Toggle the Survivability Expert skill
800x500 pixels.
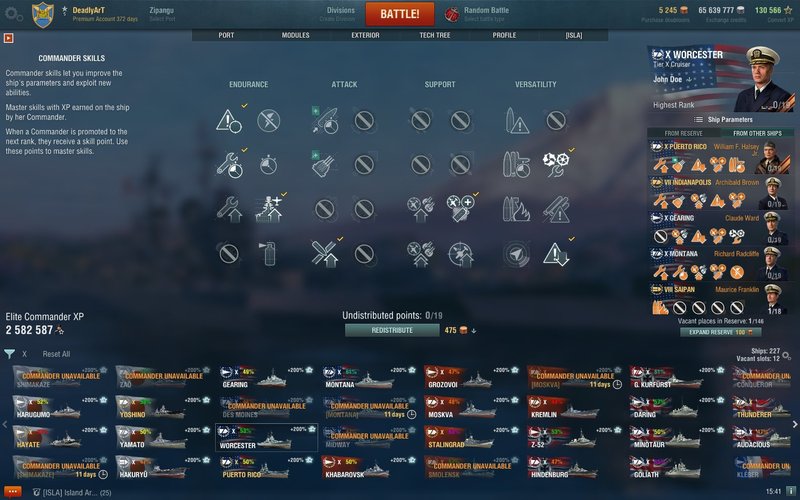click(x=269, y=209)
